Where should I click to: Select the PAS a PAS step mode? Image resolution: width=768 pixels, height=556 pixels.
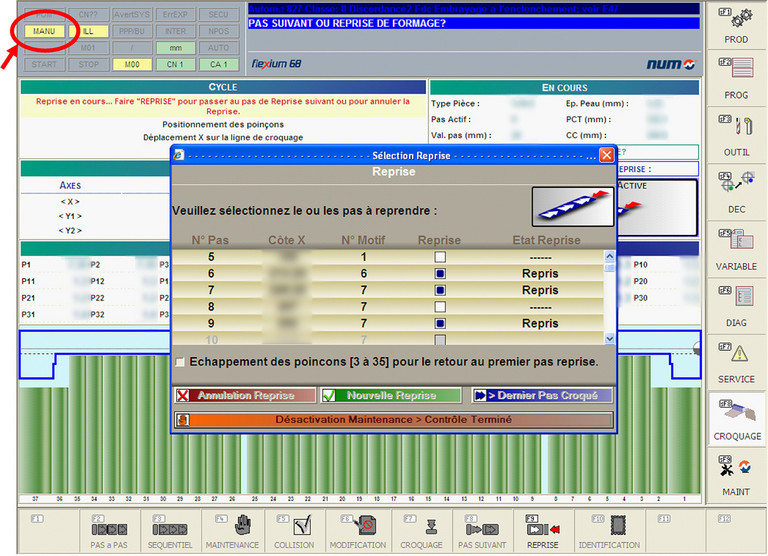pos(108,528)
